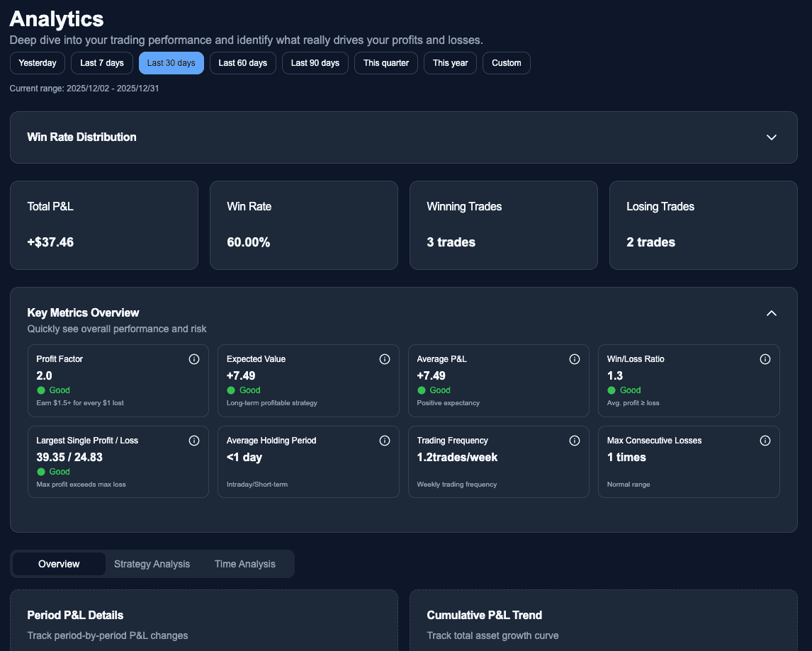Click the Average P&L info icon
Image resolution: width=812 pixels, height=651 pixels.
(x=575, y=359)
